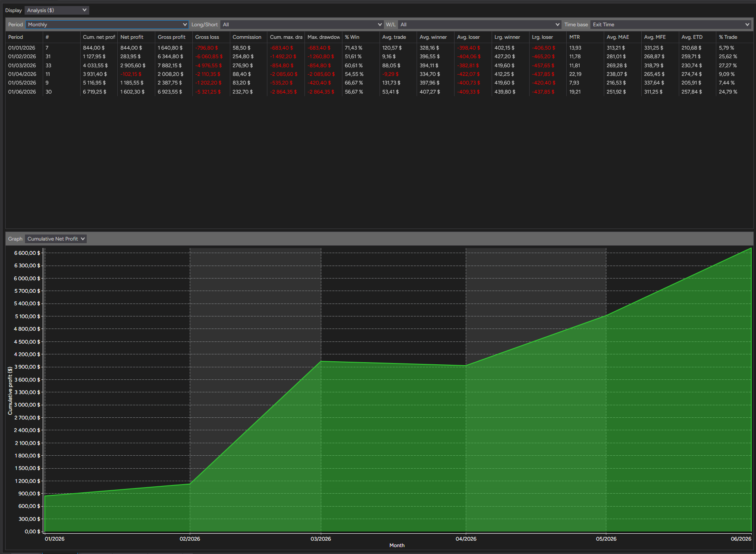The width and height of the screenshot is (756, 554).
Task: Click the Avg. trade column header
Action: tap(398, 37)
